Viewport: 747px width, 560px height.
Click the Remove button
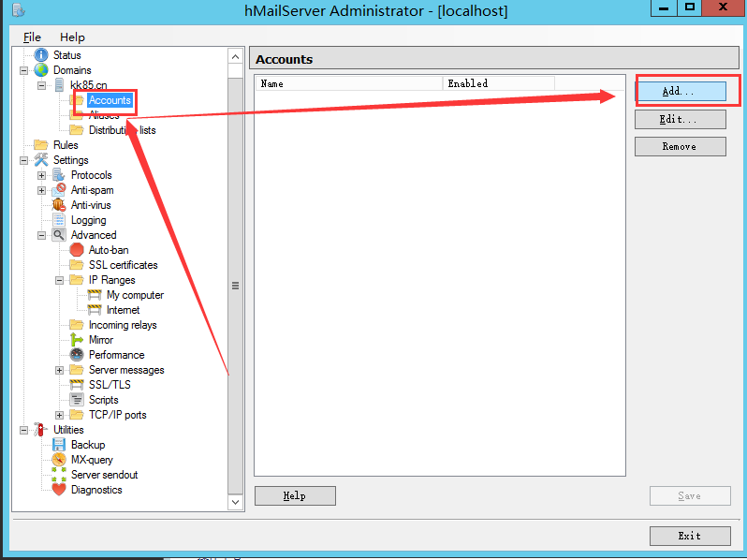(x=680, y=146)
